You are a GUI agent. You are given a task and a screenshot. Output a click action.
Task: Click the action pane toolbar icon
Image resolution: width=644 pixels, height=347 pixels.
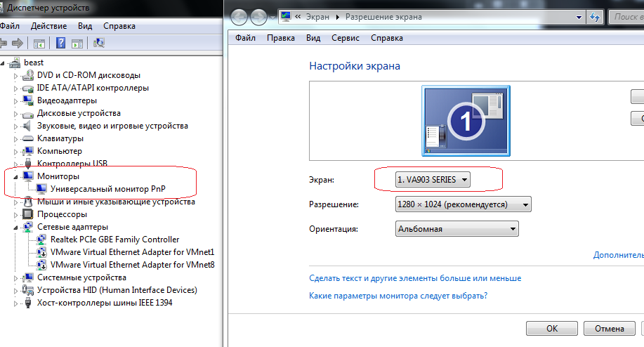[77, 43]
